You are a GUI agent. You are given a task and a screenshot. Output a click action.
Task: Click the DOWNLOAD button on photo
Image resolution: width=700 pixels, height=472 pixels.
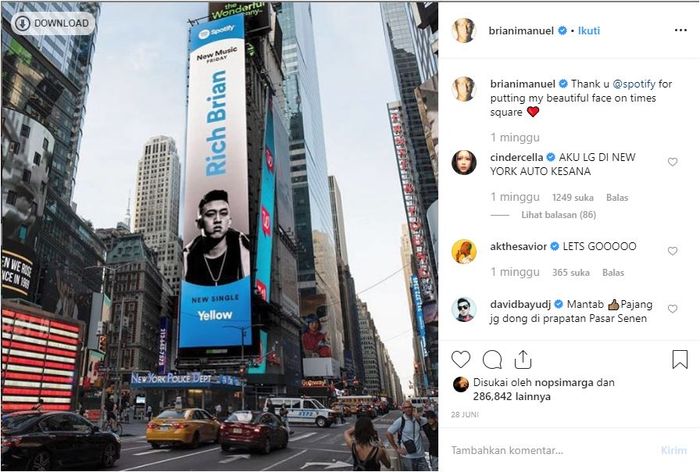52,23
